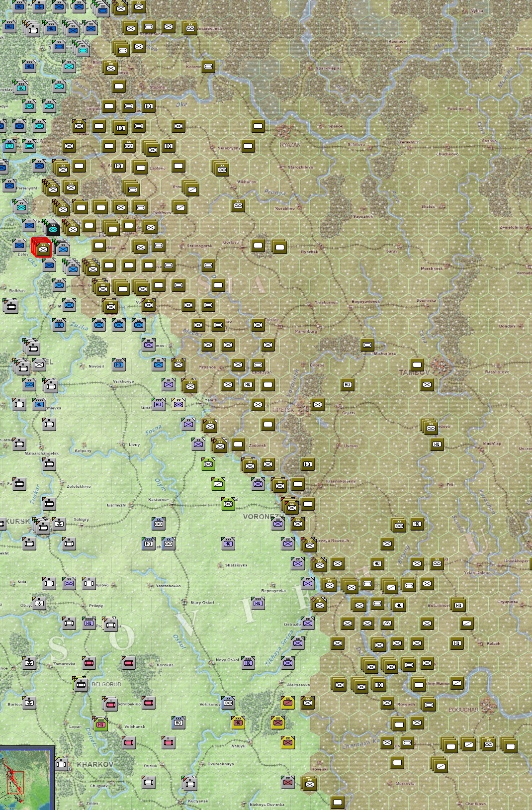Select the Soviet HQ counter below Mordovo
Viewport: 532px width, 810px height.
(437, 444)
